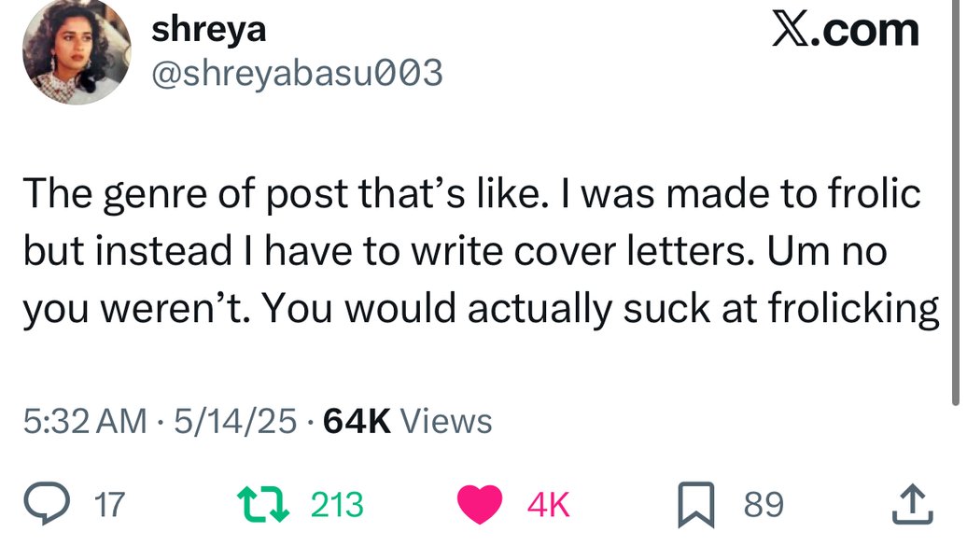The image size is (967, 560).
Task: Click the display name "shreya"
Action: coord(208,29)
